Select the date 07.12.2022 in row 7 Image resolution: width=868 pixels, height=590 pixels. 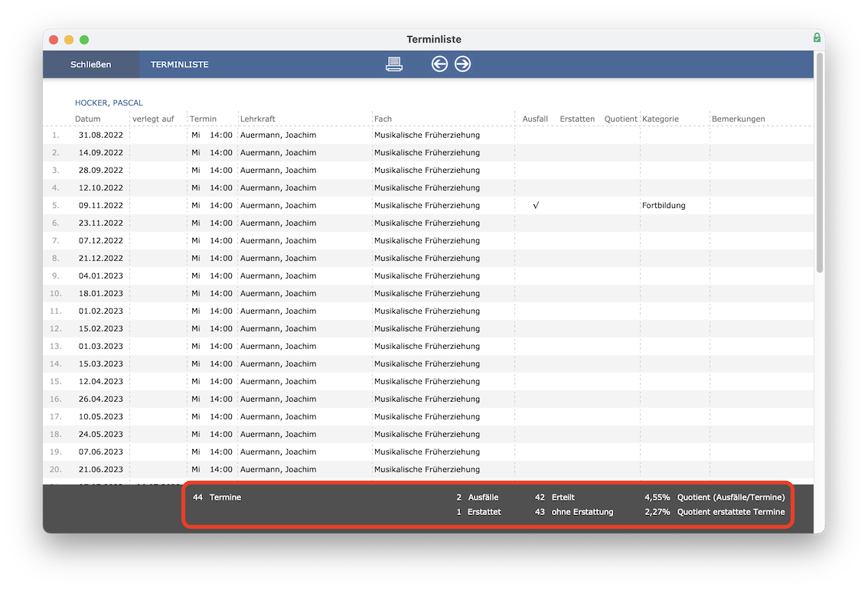point(101,241)
